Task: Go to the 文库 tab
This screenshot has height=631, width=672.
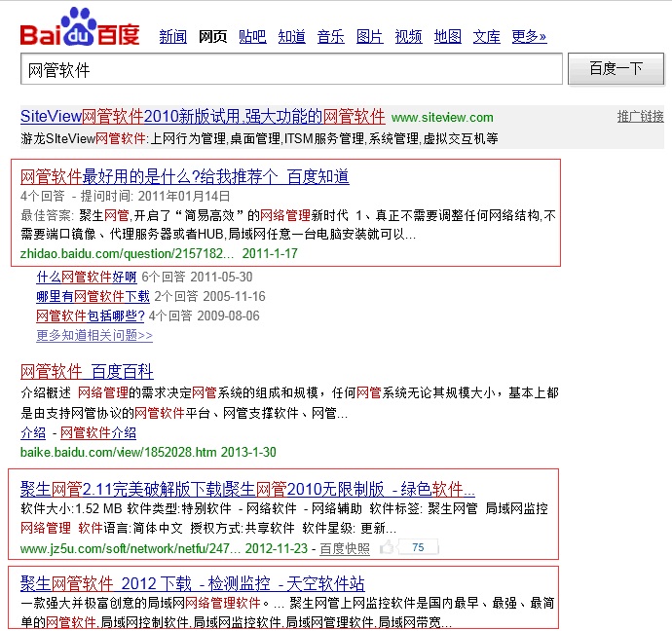Action: (x=486, y=36)
